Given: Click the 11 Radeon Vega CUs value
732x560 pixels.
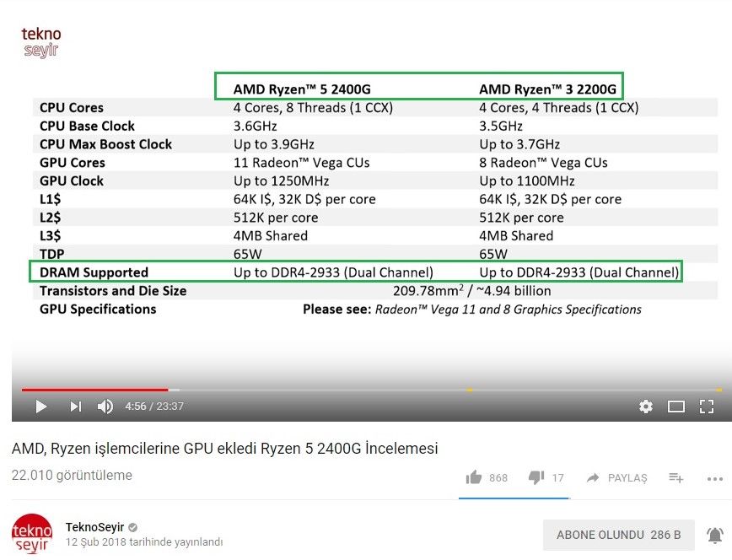Looking at the screenshot, I should 302,163.
